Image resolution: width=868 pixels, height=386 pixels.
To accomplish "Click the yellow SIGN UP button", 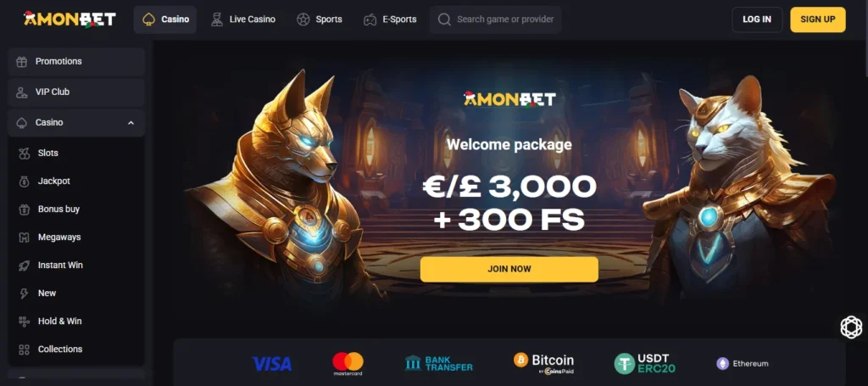I will [x=818, y=20].
